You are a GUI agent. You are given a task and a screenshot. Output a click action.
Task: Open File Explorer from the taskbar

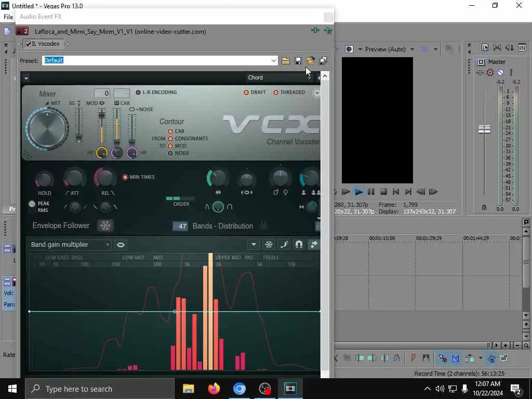point(188,389)
